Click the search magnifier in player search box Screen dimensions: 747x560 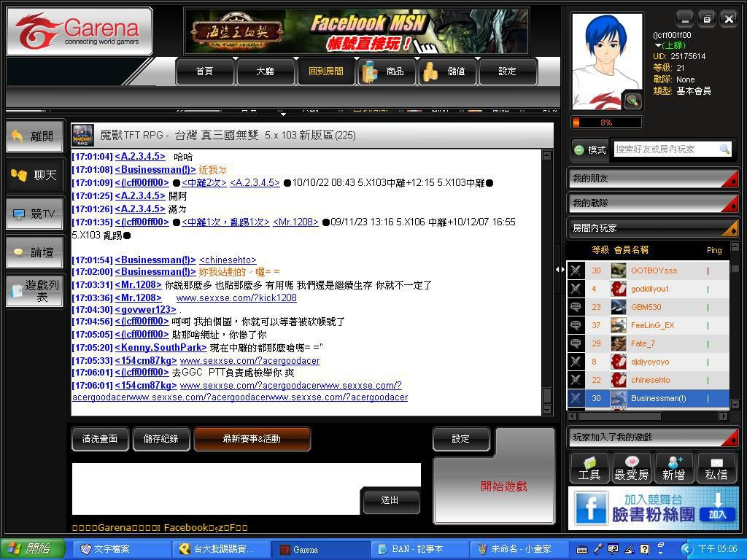click(724, 149)
